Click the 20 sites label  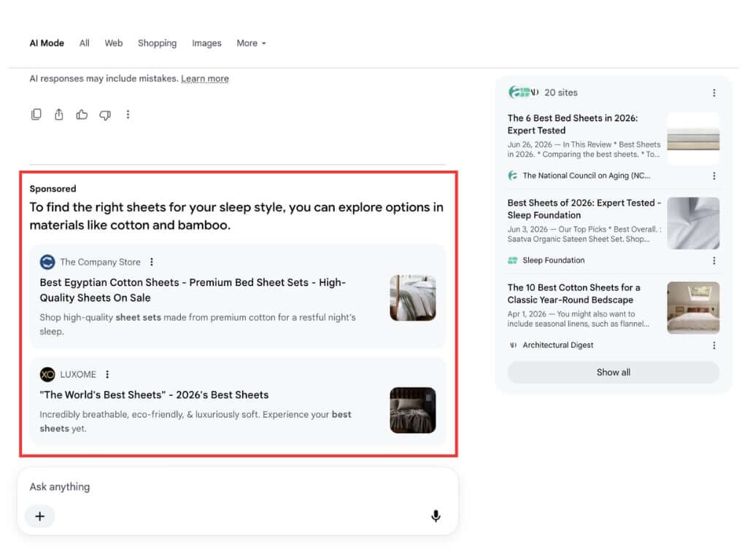click(561, 93)
